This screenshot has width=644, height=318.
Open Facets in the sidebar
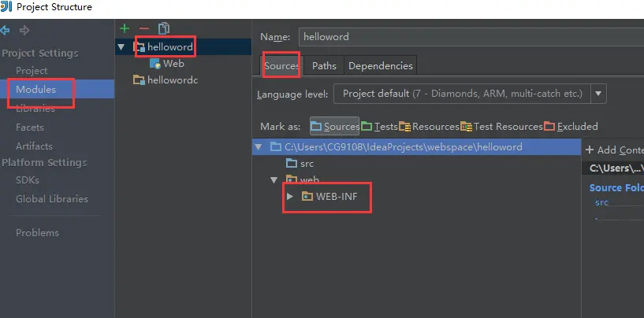tap(30, 128)
